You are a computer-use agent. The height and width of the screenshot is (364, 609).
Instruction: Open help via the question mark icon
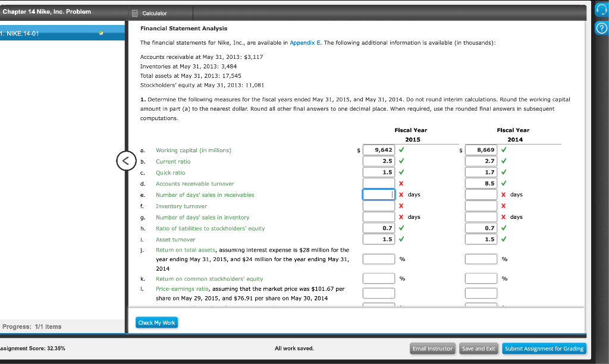coord(602,27)
